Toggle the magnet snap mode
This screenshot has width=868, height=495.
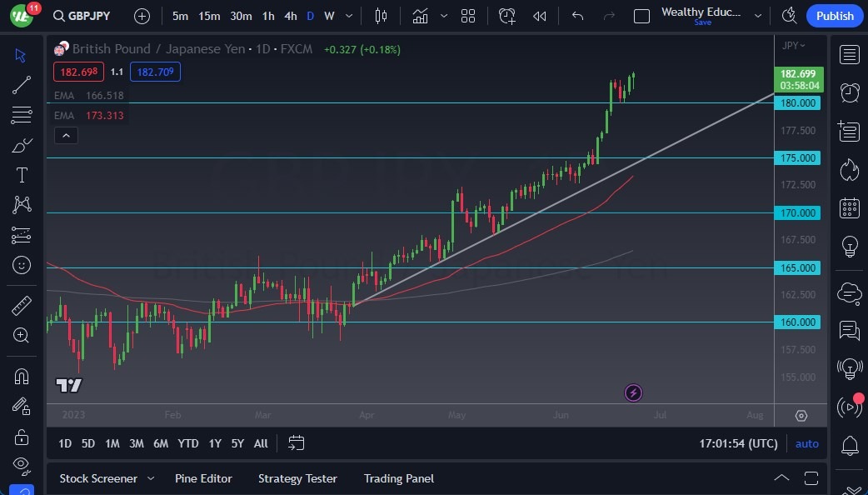22,376
